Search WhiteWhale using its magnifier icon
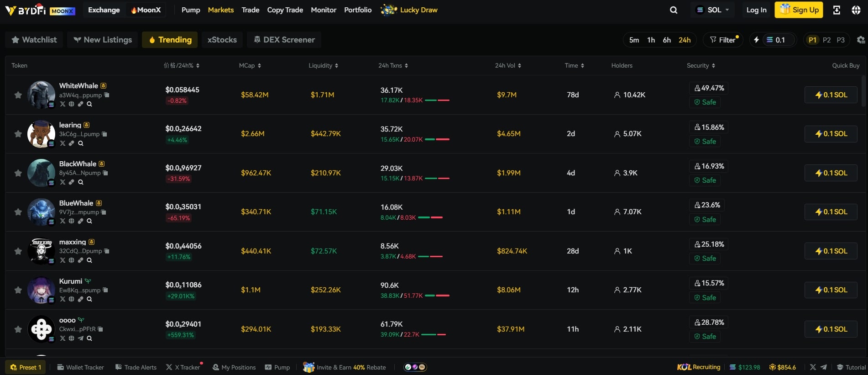868x375 pixels. (89, 104)
